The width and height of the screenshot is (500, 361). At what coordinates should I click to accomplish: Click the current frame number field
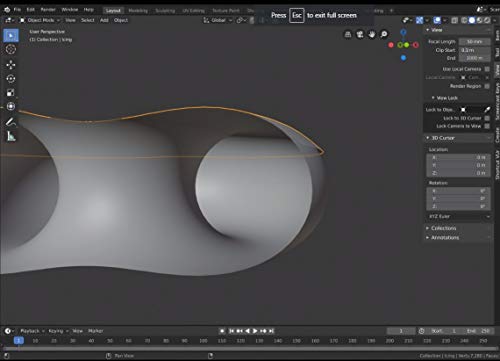point(401,331)
